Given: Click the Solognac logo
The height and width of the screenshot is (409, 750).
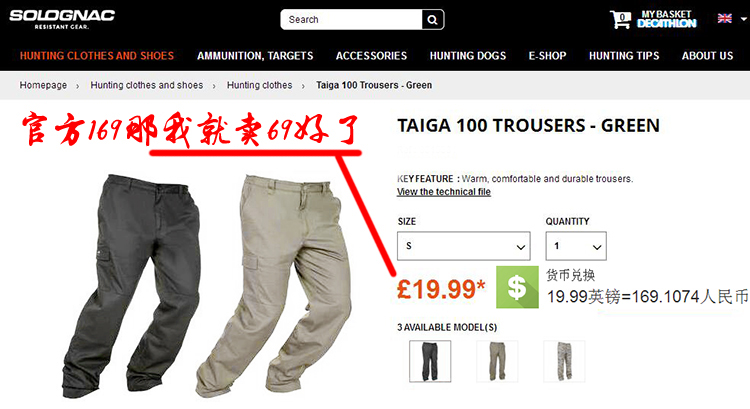Looking at the screenshot, I should pyautogui.click(x=62, y=19).
